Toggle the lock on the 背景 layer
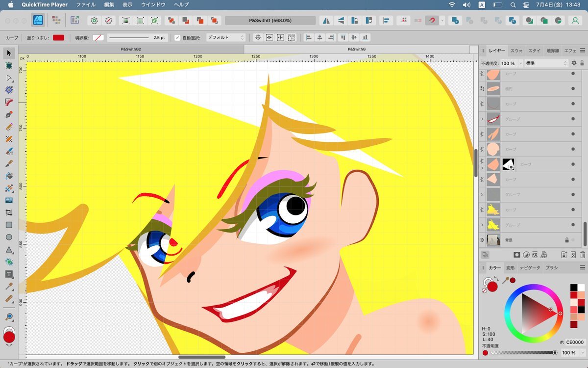Viewport: 588px width, 368px height. tap(566, 240)
